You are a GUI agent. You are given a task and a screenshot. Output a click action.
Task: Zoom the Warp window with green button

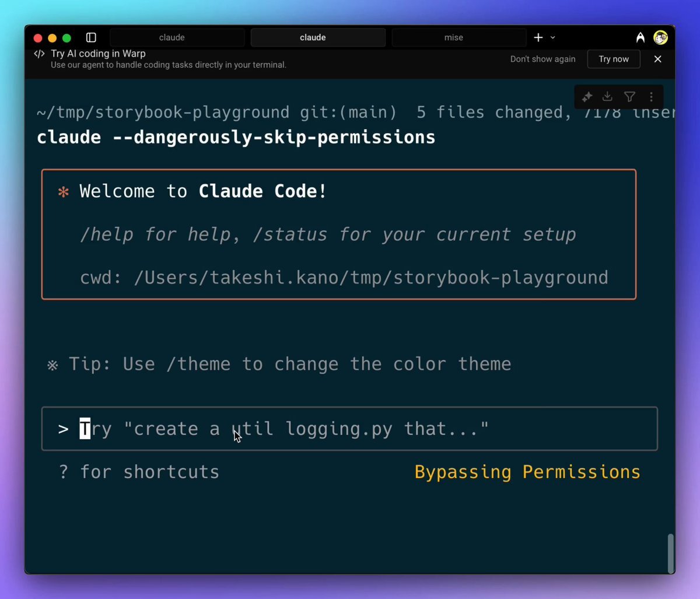pyautogui.click(x=66, y=38)
